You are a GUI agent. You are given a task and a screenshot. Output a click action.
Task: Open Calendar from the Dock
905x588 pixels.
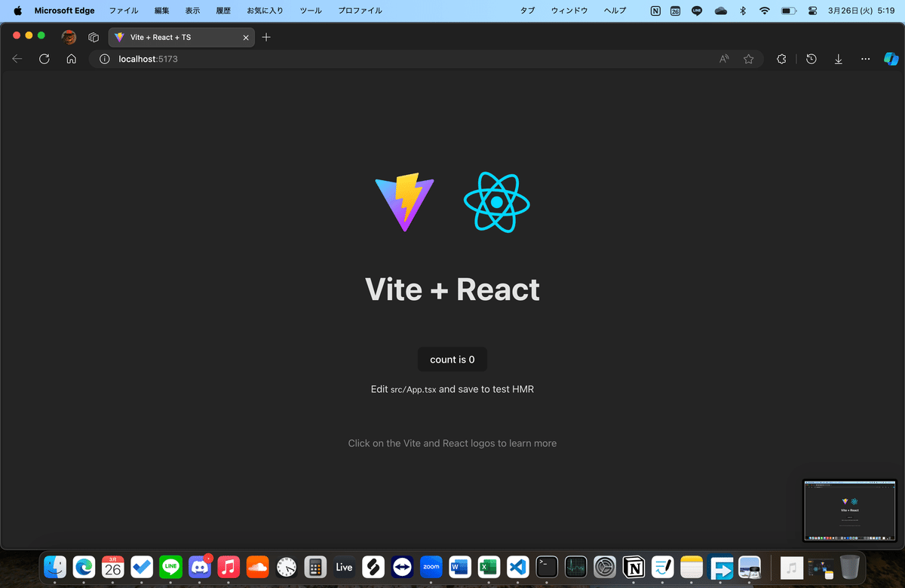pyautogui.click(x=113, y=567)
